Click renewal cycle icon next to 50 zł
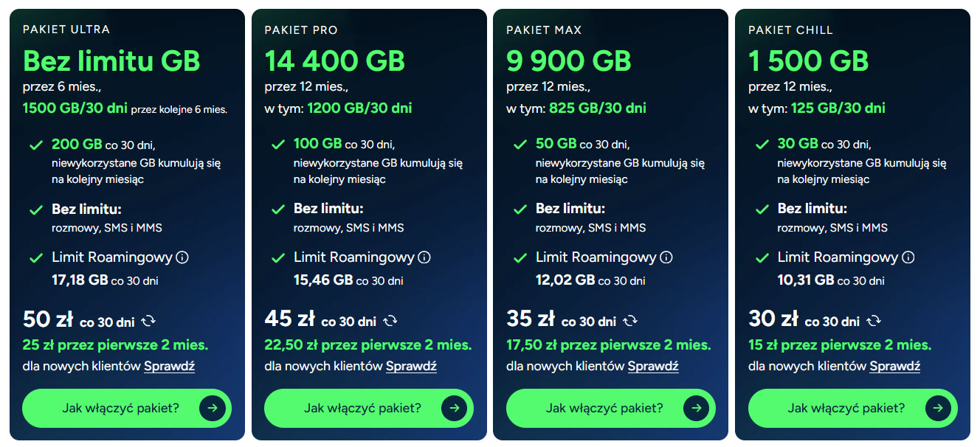980x447 pixels. click(148, 321)
